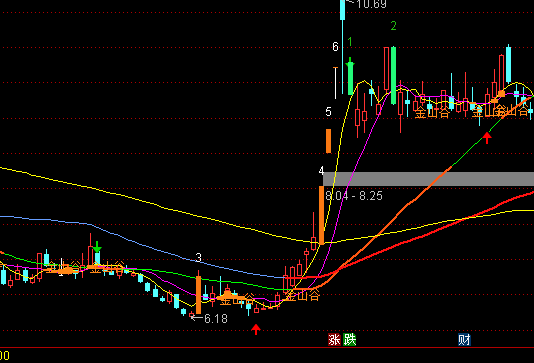Viewport: 534px width, 363px height.
Task: Select the red up arrow on the green trend line
Action: pyautogui.click(x=487, y=138)
